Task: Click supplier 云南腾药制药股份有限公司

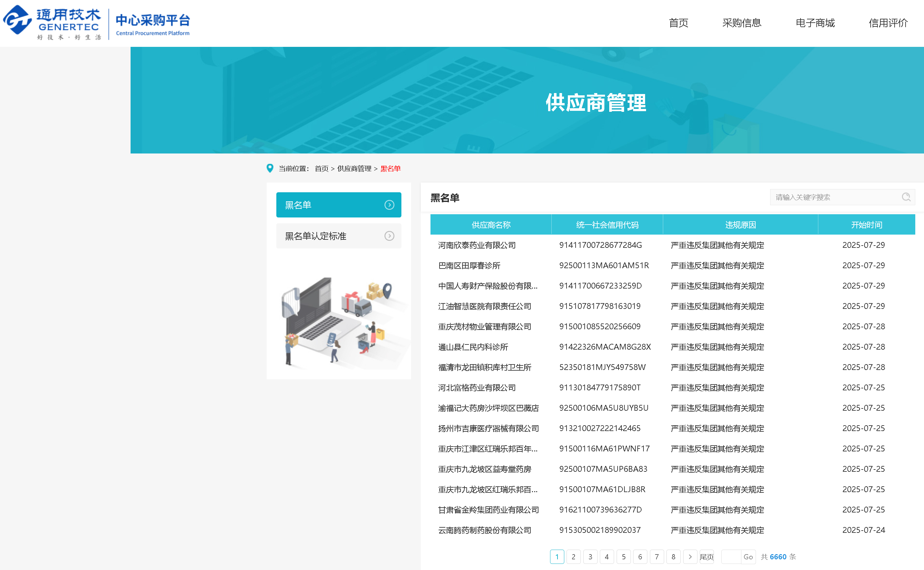Action: [484, 530]
